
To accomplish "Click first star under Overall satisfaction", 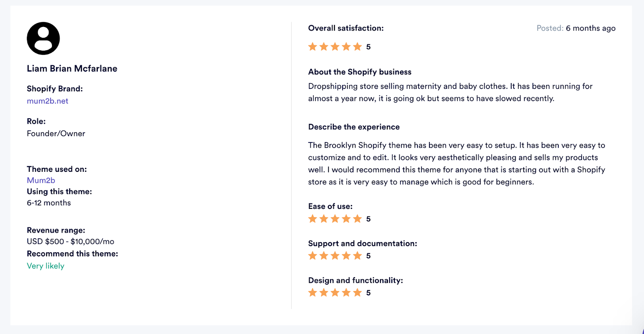I will click(313, 47).
